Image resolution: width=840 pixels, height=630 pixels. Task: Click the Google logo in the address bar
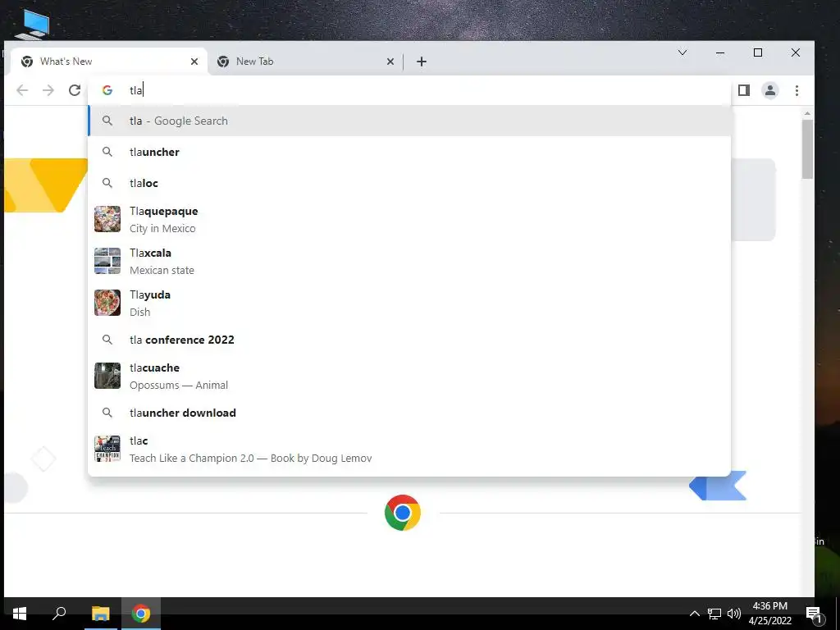107,90
